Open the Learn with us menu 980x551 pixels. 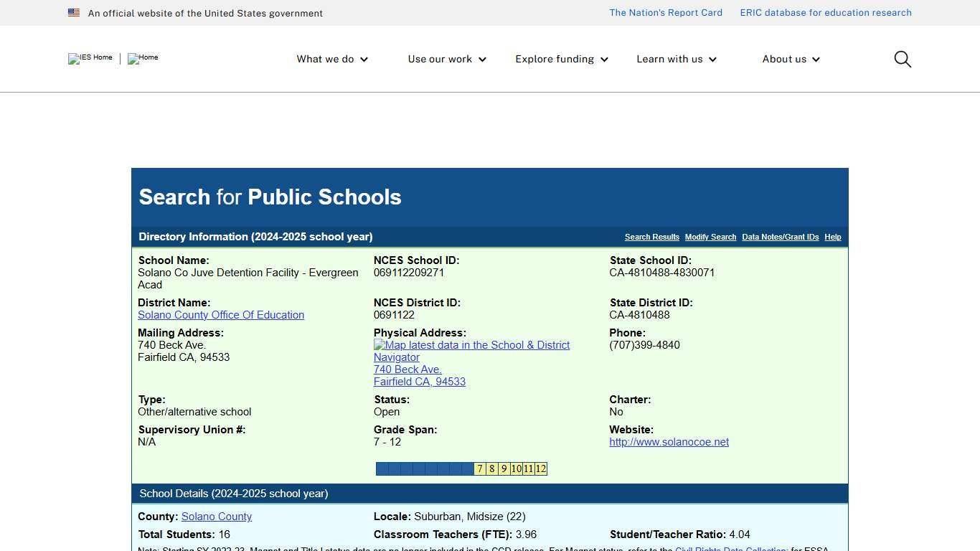pos(675,59)
